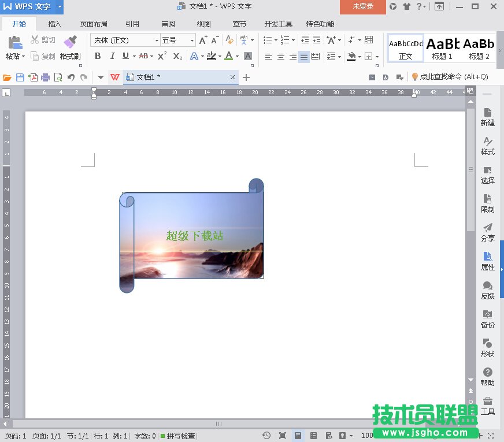Apply the 标题 1 heading style

coord(442,47)
